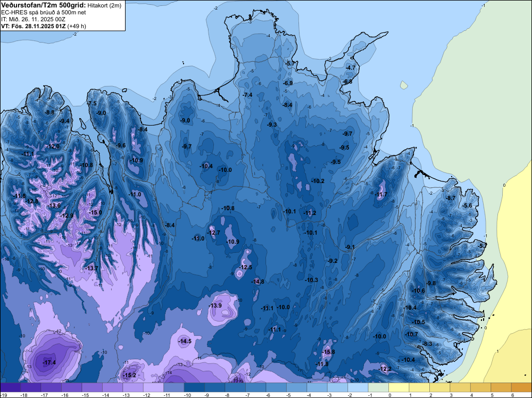Click the -8.7 temperature label
This screenshot has width=532, height=398.
(x=451, y=198)
